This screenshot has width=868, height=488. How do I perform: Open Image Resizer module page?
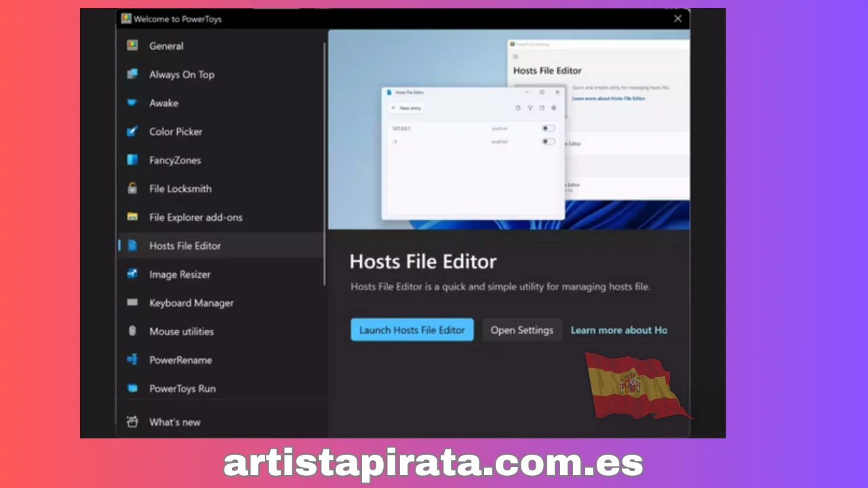[220, 274]
